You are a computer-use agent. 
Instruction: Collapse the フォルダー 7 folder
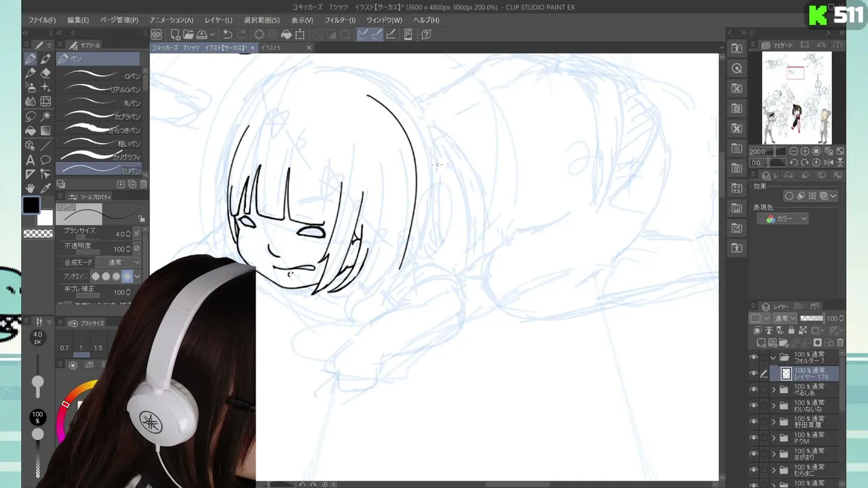point(773,357)
